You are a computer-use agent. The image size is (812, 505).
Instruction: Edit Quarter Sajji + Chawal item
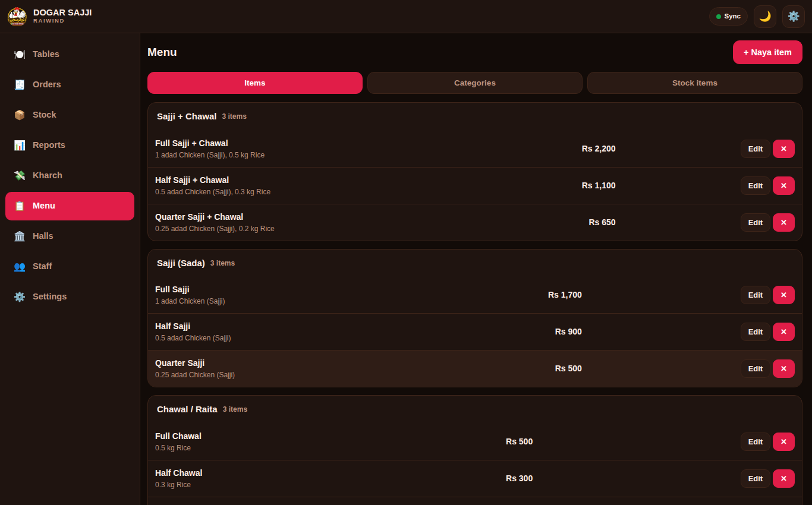coord(756,223)
